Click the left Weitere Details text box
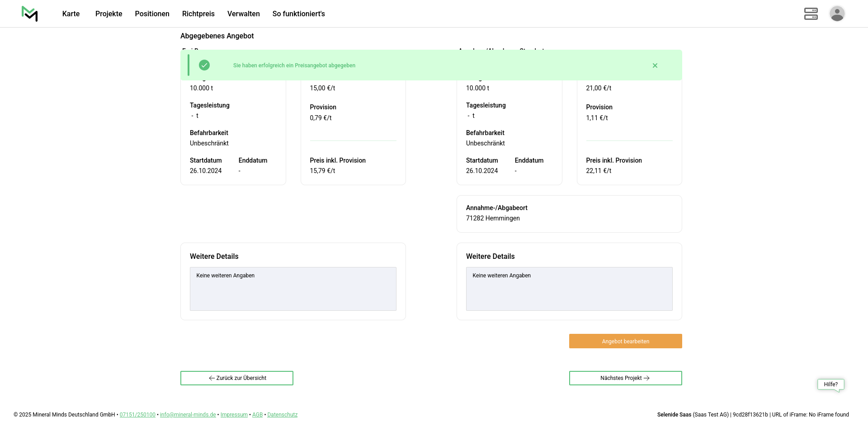The height and width of the screenshot is (426, 868). (x=293, y=289)
